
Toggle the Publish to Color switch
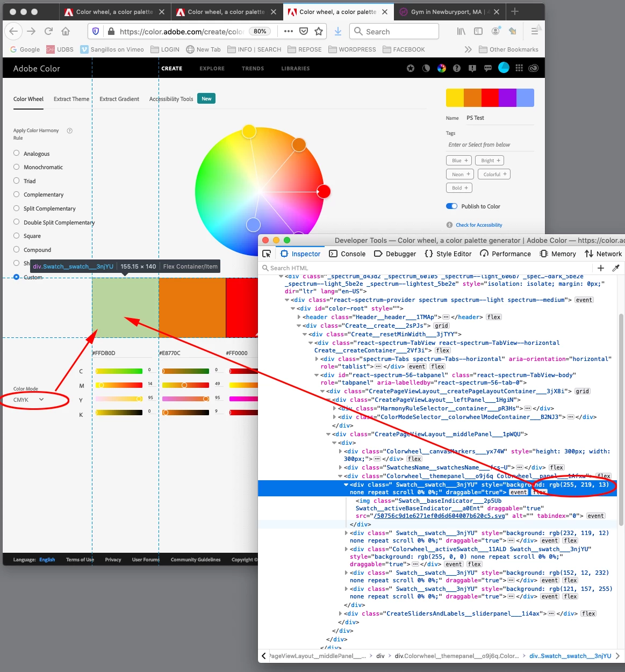click(x=451, y=206)
